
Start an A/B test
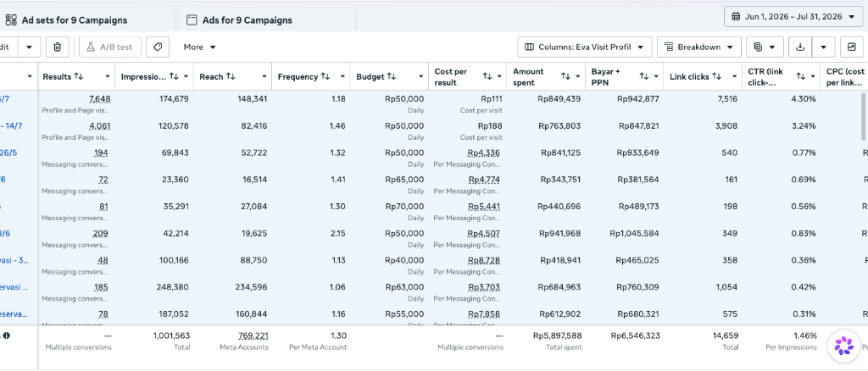click(x=110, y=47)
